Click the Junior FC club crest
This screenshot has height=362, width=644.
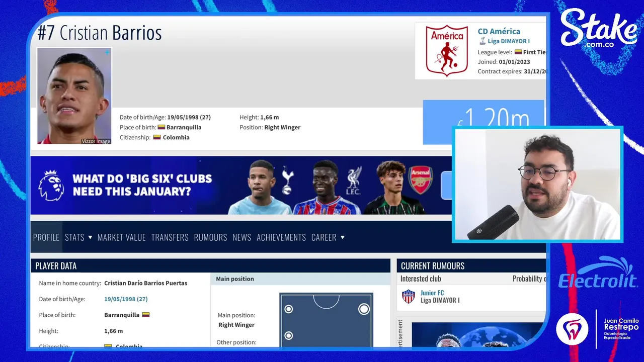click(409, 297)
